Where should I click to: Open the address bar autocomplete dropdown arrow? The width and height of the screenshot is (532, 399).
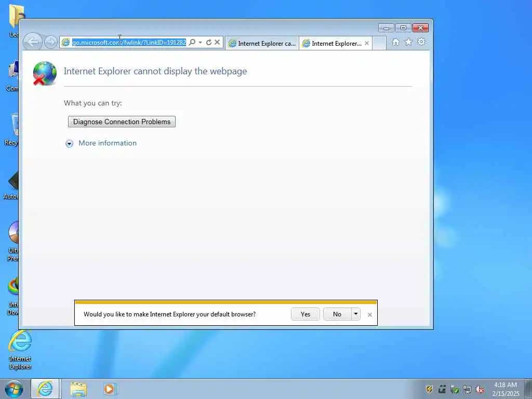coord(200,42)
